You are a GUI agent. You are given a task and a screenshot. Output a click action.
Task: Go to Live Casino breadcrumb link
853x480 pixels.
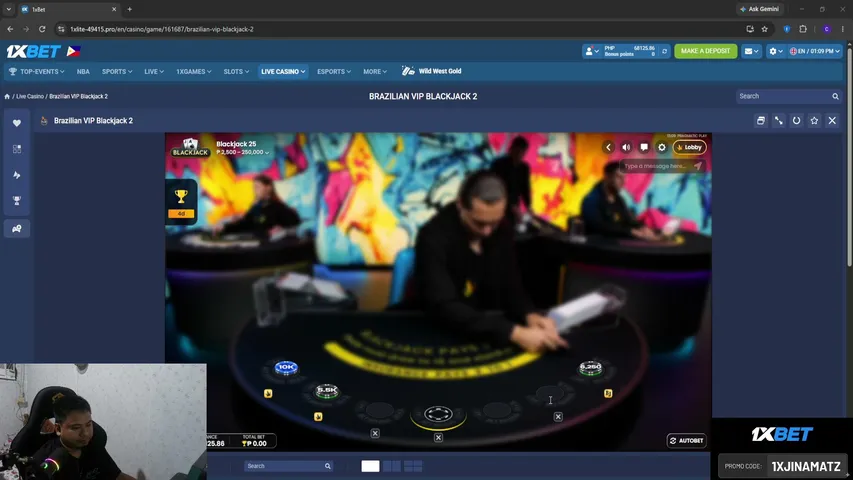coord(30,96)
